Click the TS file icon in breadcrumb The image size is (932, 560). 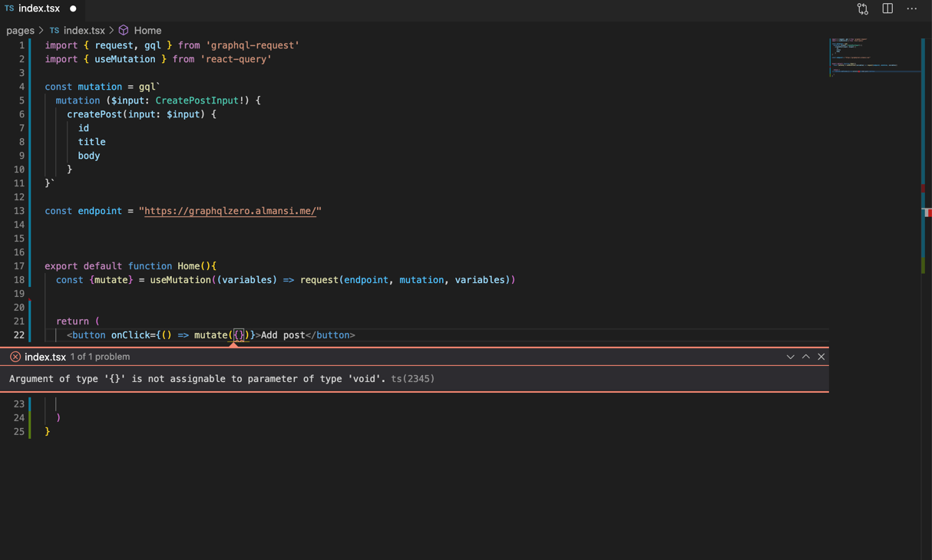coord(55,31)
